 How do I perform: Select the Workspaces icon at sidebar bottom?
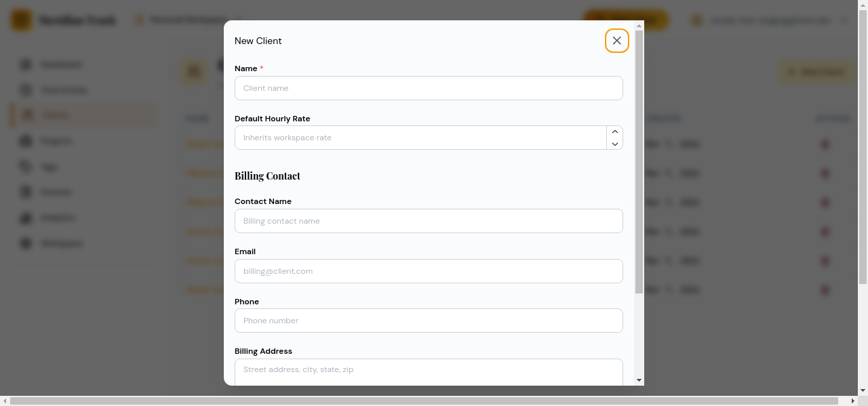tap(25, 243)
